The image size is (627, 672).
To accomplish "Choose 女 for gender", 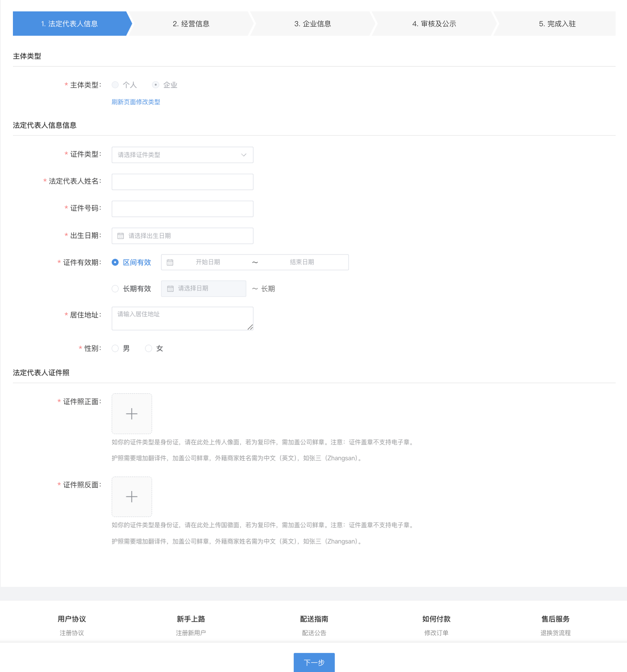I will [149, 349].
